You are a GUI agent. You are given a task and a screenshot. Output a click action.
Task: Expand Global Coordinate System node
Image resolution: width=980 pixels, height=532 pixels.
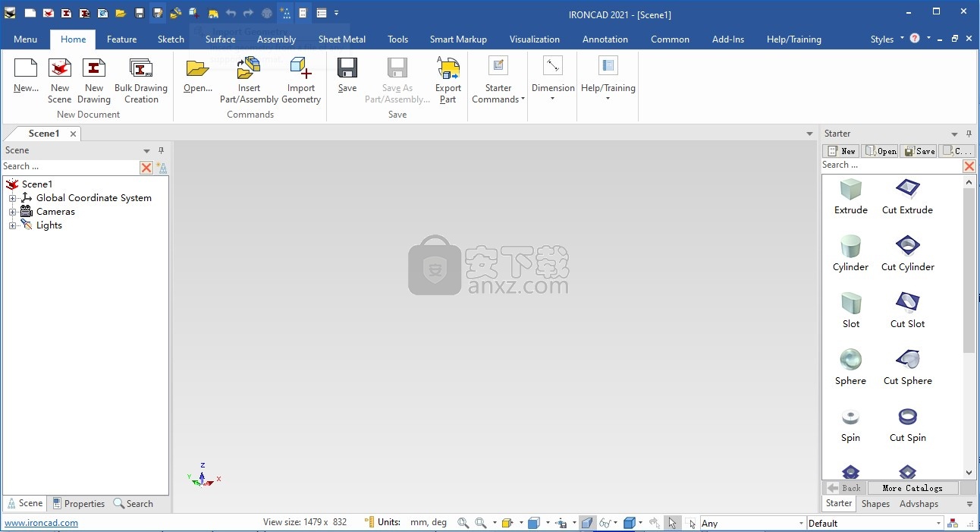tap(12, 198)
